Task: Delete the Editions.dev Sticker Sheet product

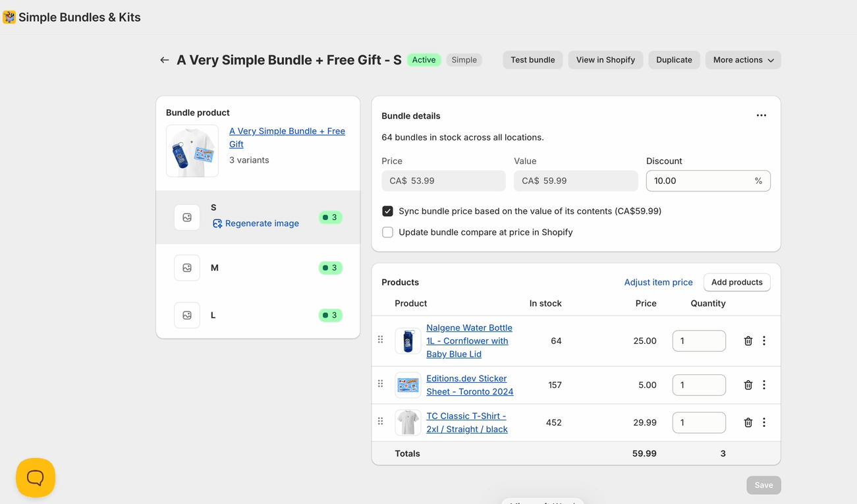Action: 748,385
